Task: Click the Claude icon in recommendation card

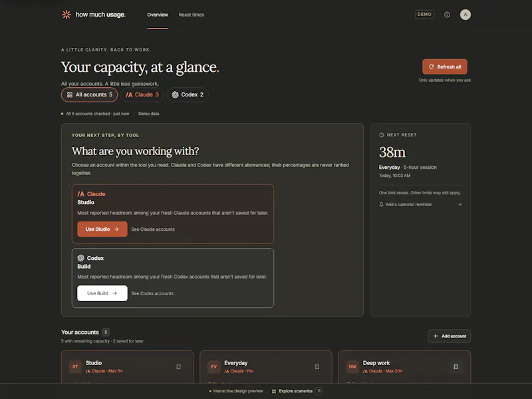Action: click(x=80, y=194)
